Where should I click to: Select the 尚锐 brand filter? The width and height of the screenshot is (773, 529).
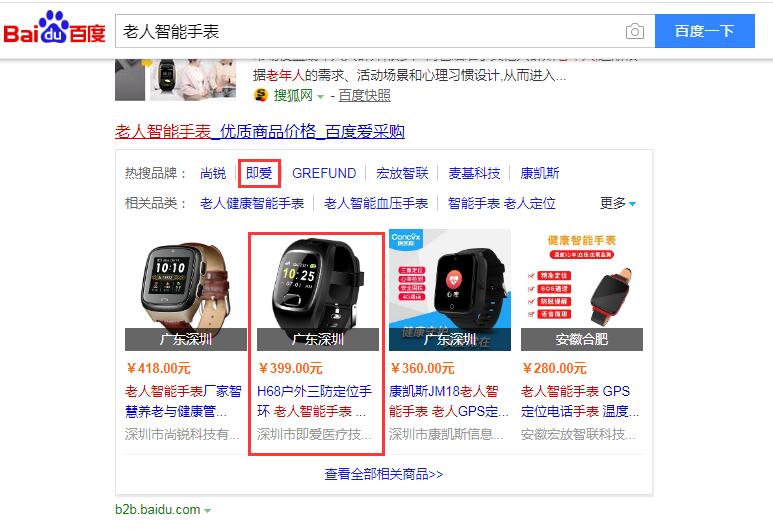point(213,174)
